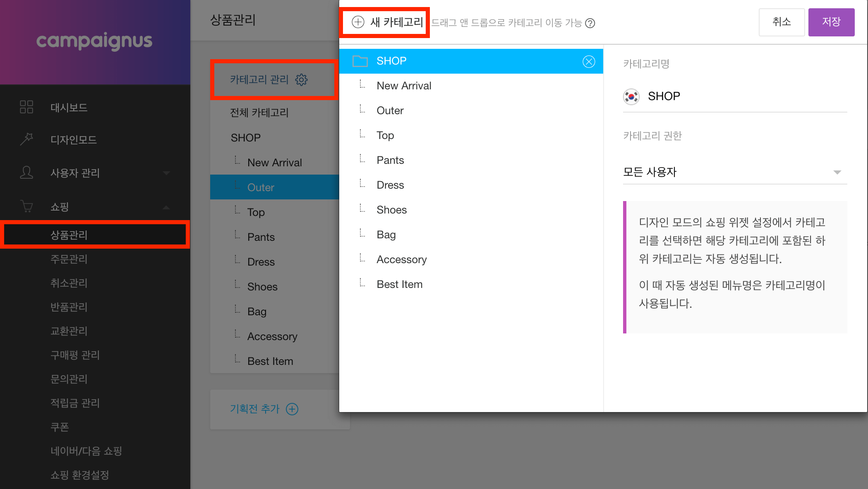Click the campaignus logo

[94, 41]
